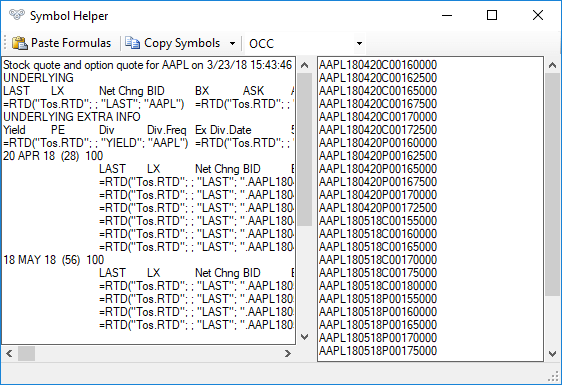
Task: Click the symbol list scroll down arrow
Action: pyautogui.click(x=552, y=354)
